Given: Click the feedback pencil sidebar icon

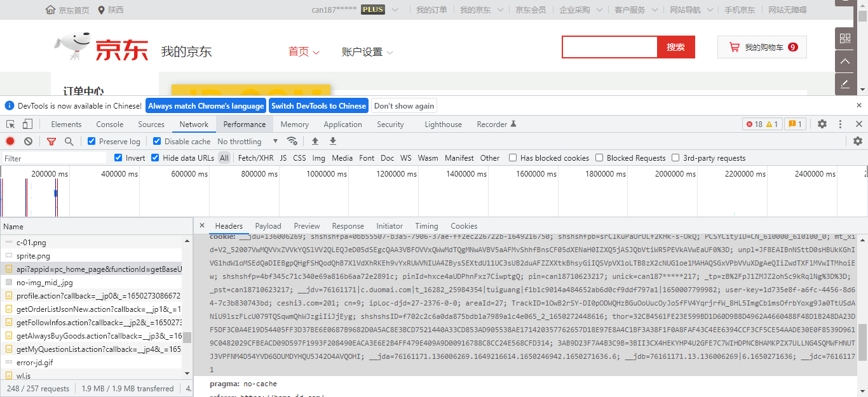Looking at the screenshot, I should click(844, 83).
